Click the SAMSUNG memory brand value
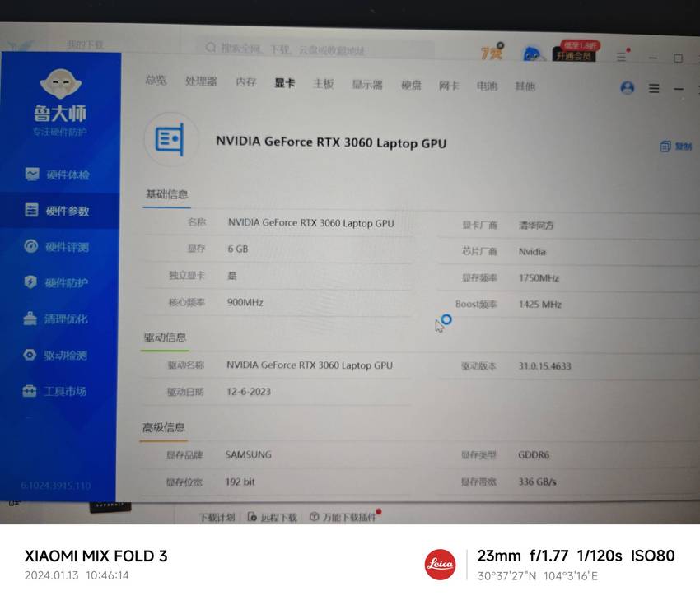Image resolution: width=700 pixels, height=605 pixels. [x=248, y=454]
